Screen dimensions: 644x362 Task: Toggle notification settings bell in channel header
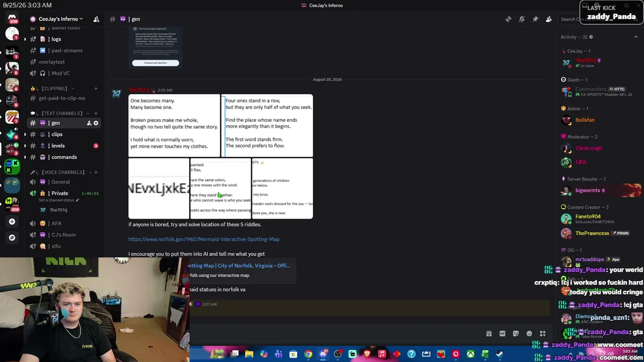(522, 19)
